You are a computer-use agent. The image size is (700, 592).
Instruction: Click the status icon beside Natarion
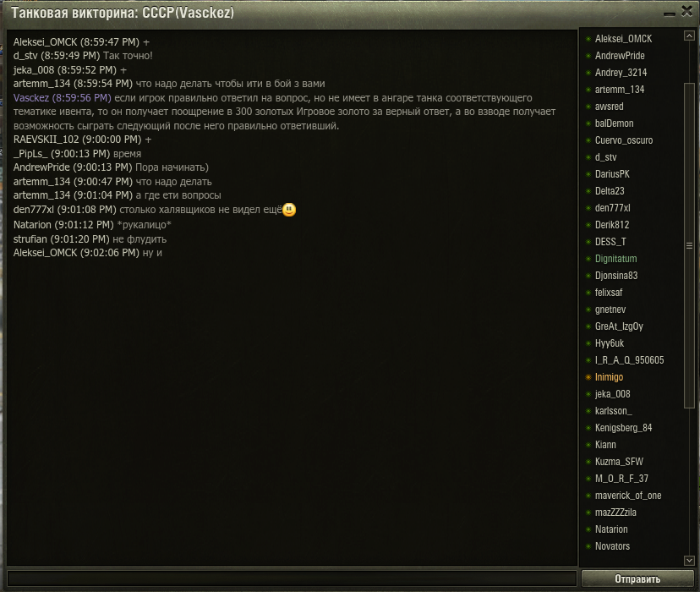click(x=588, y=529)
